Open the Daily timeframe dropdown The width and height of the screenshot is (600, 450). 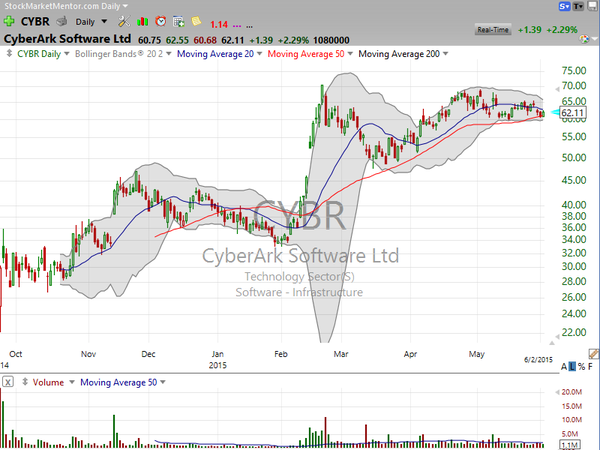(91, 22)
